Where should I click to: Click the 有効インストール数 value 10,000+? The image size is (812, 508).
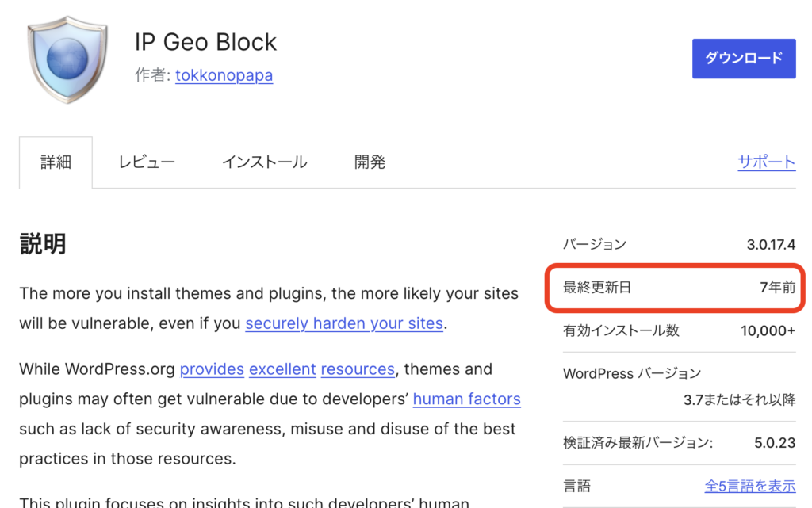(x=768, y=330)
